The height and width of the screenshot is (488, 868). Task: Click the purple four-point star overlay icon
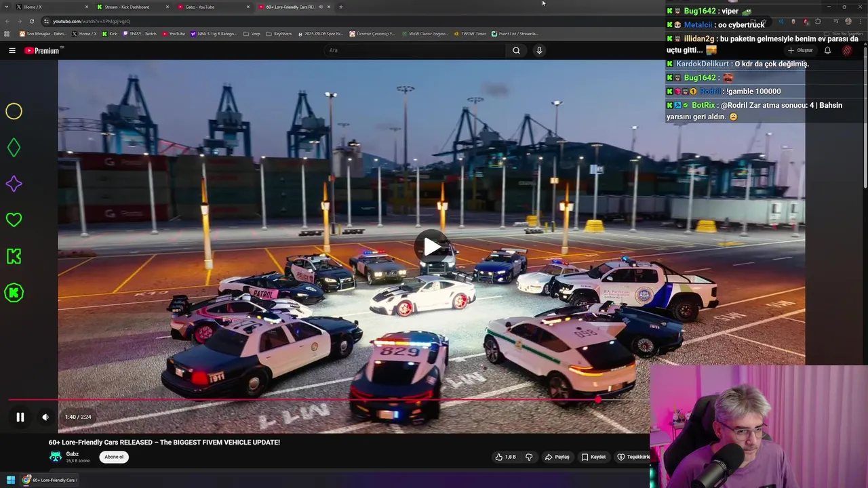[14, 184]
